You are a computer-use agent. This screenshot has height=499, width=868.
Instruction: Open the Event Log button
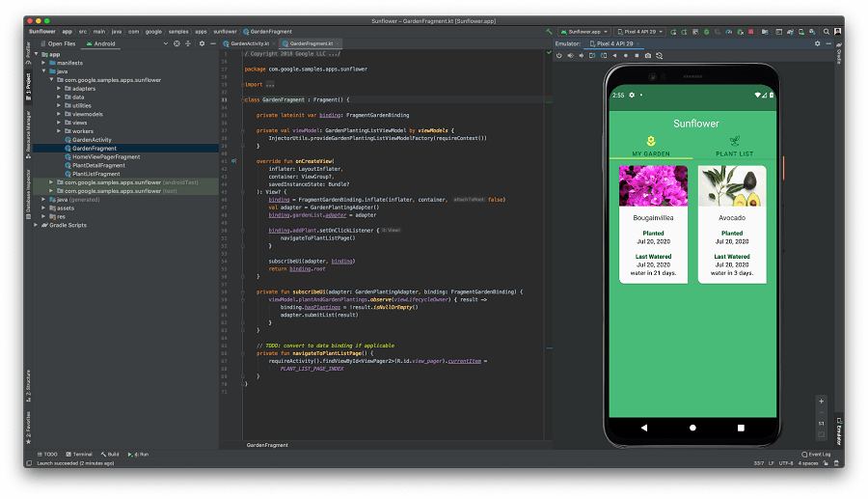[816, 455]
